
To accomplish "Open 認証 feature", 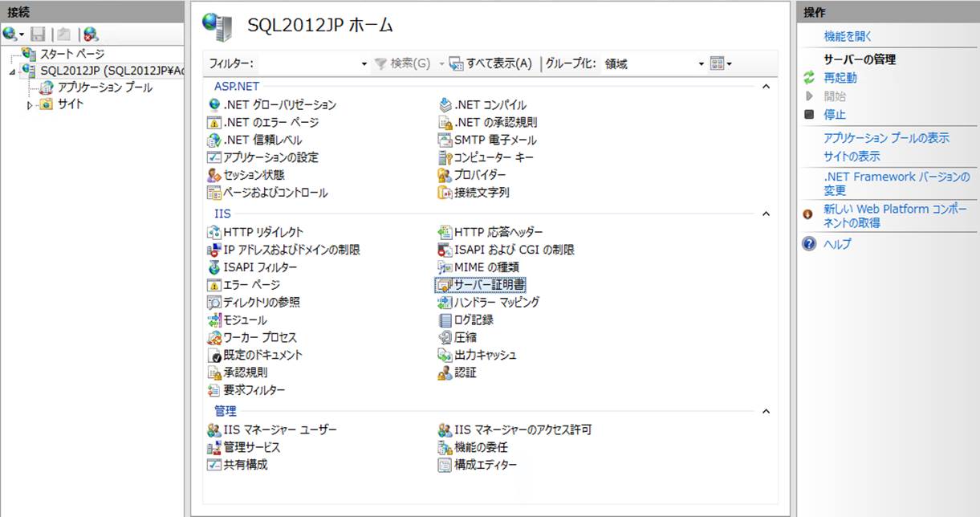I will 457,372.
